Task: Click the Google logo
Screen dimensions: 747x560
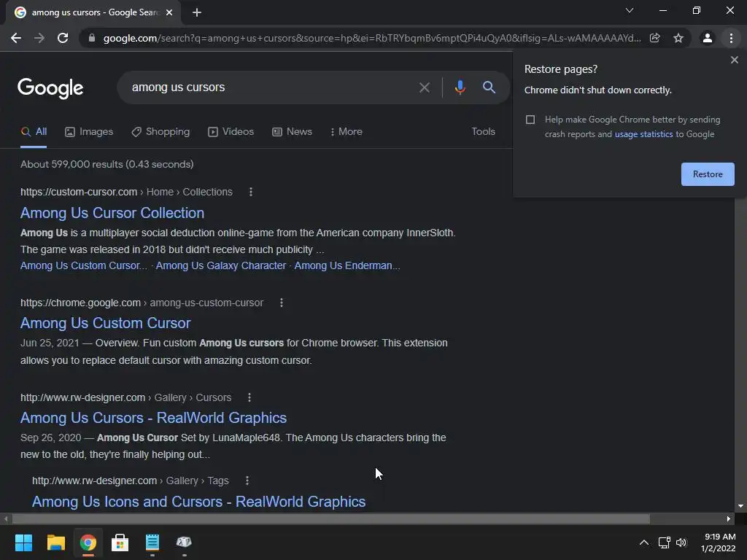Action: pos(50,88)
